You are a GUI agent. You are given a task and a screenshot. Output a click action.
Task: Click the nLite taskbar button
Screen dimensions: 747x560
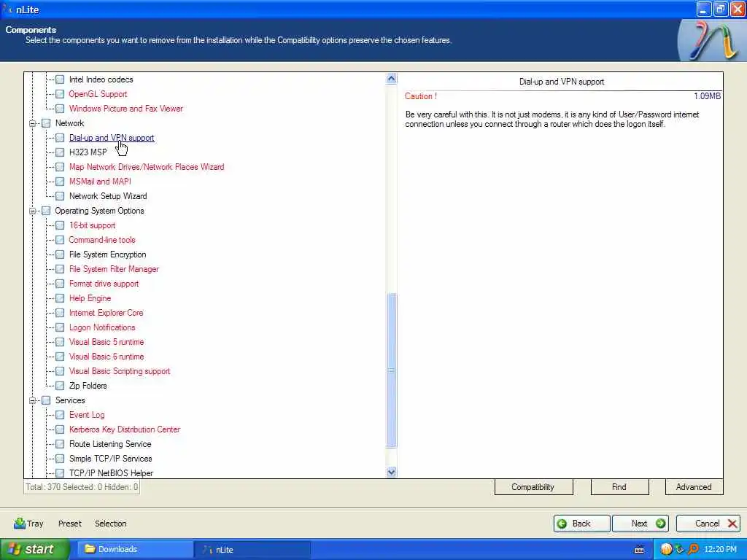click(x=252, y=550)
